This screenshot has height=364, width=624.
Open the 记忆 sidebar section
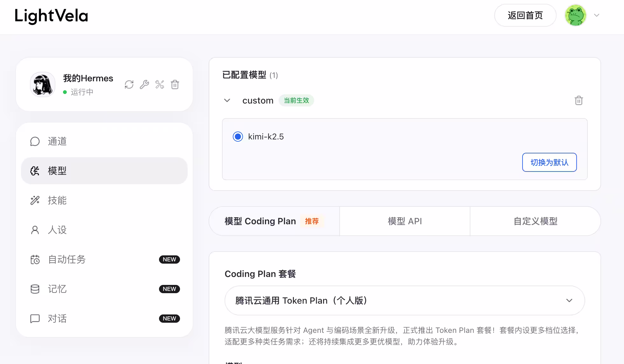point(104,289)
